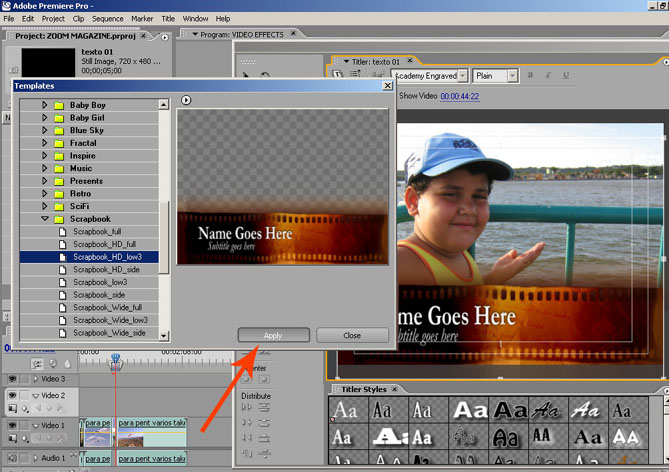
Task: Collapse the Scrapbook templates folder
Action: tap(45, 218)
